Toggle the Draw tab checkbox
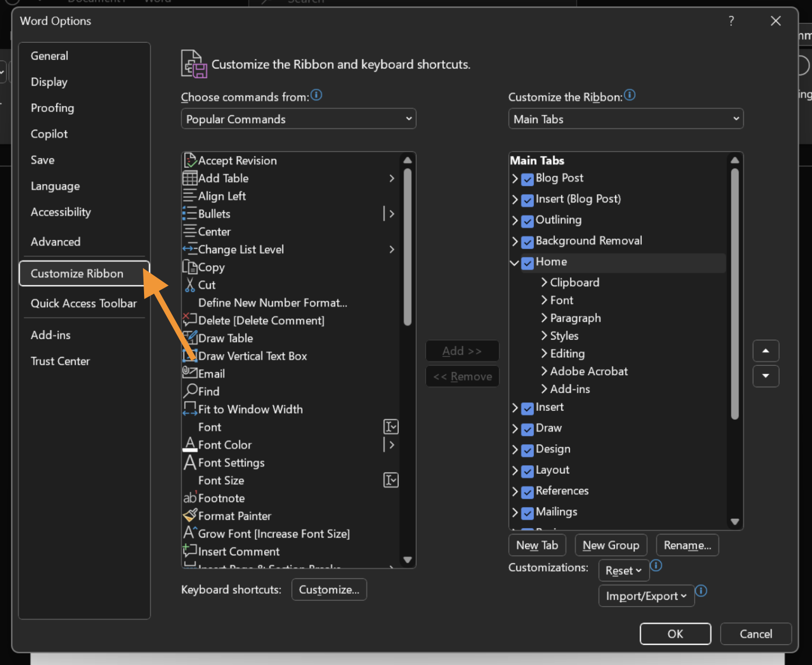The image size is (812, 665). click(527, 429)
